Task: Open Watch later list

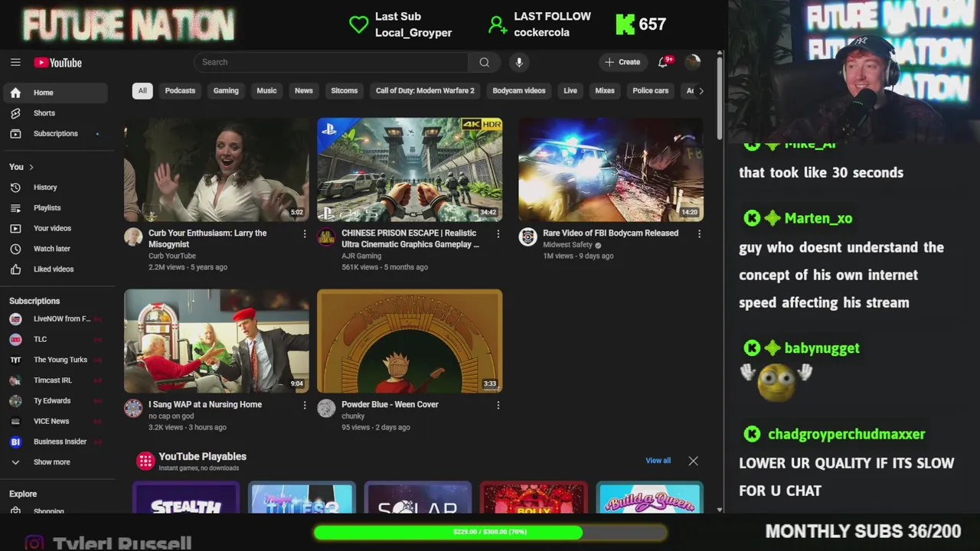Action: tap(54, 249)
